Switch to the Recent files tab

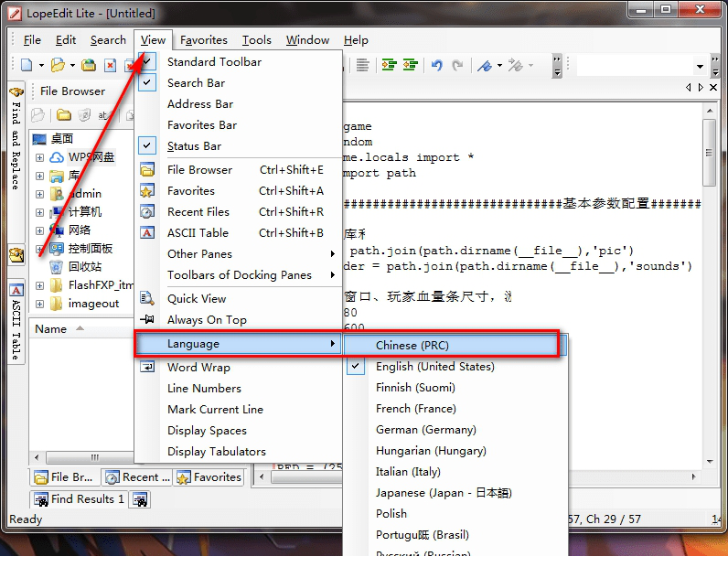137,477
